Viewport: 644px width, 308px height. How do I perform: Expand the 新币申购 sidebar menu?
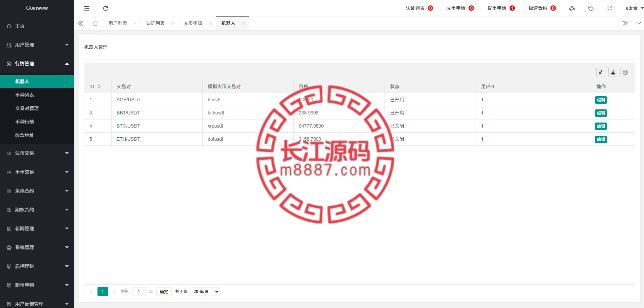pos(37,285)
